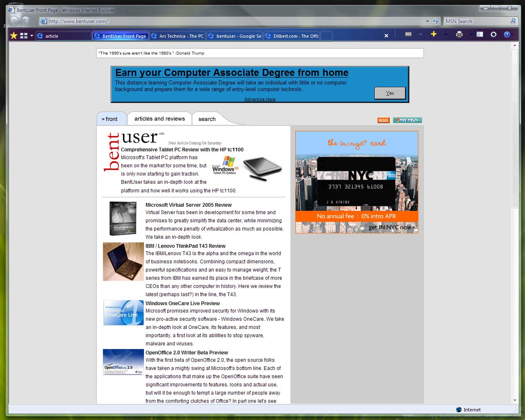Select the 'front' page tab
Viewport: 525px width, 420px height.
click(x=112, y=119)
